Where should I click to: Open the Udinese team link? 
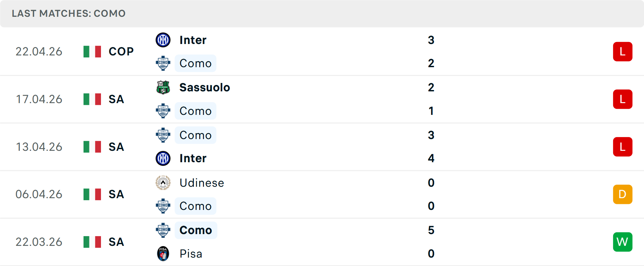202,183
